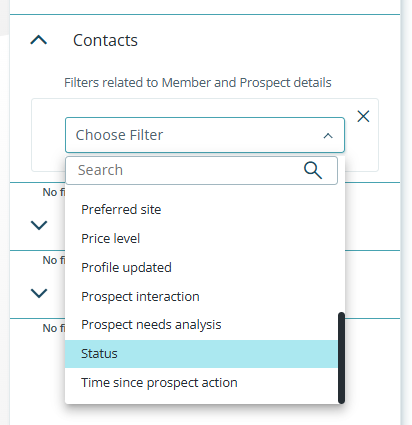Image resolution: width=412 pixels, height=425 pixels.
Task: Select the highlighted Status option
Action: point(201,354)
